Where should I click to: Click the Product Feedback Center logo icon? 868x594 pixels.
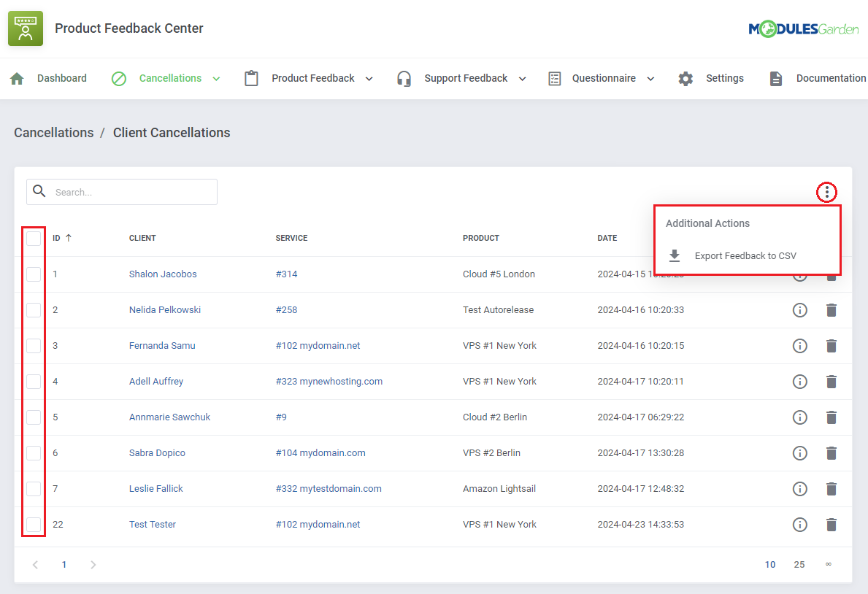(26, 28)
